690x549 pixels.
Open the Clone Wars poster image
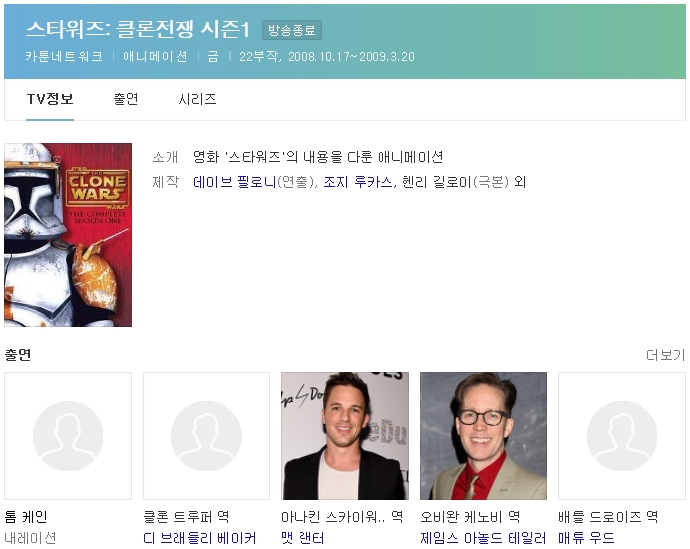pos(68,235)
